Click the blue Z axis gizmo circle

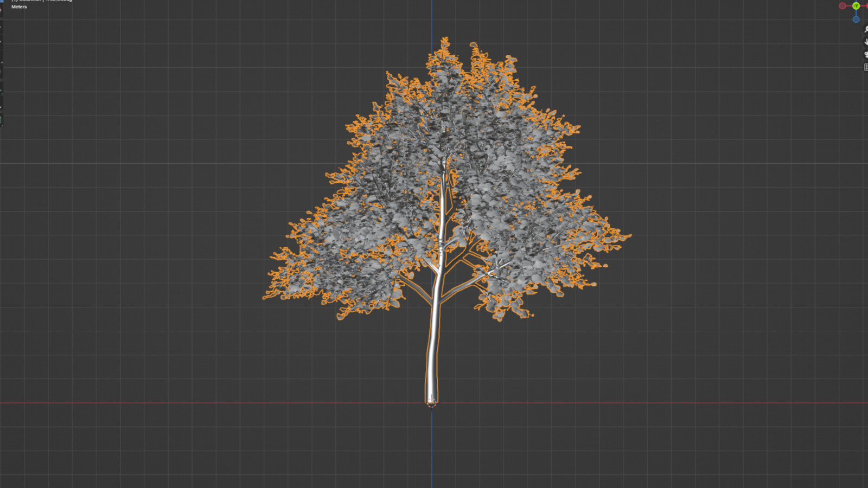tap(856, 20)
